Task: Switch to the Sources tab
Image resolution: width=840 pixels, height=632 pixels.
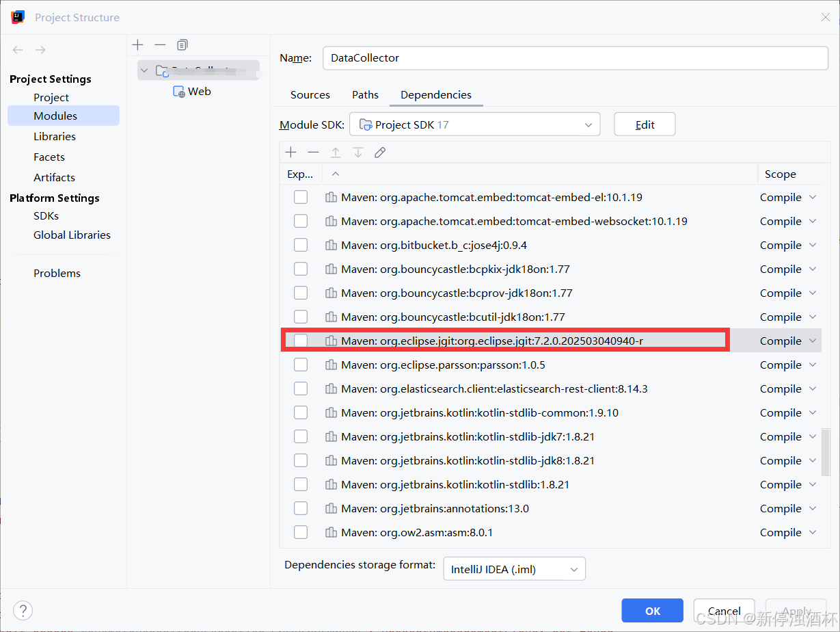Action: point(310,95)
